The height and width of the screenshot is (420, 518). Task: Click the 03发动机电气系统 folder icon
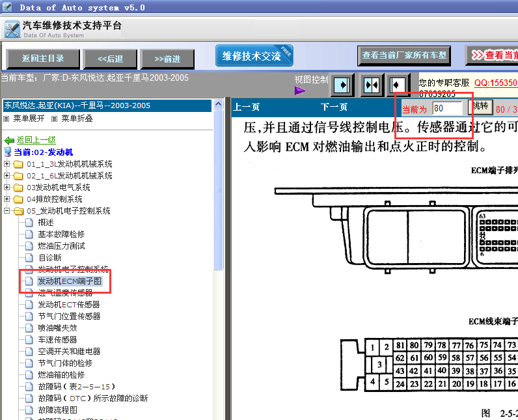pos(18,188)
